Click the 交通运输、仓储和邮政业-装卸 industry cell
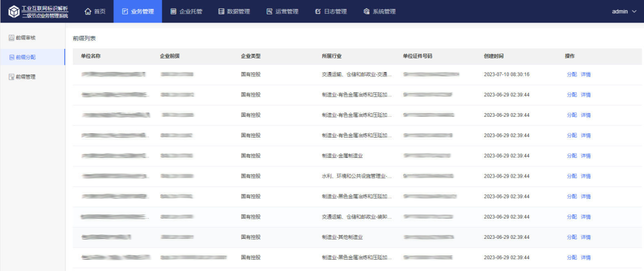 (357, 217)
